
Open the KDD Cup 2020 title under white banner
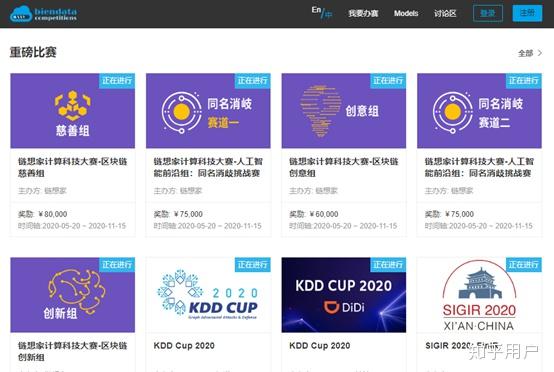pos(184,346)
